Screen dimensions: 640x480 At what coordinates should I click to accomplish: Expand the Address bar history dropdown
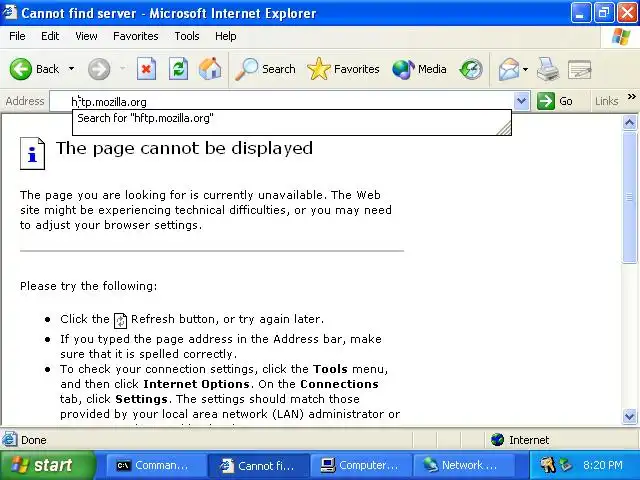(521, 101)
